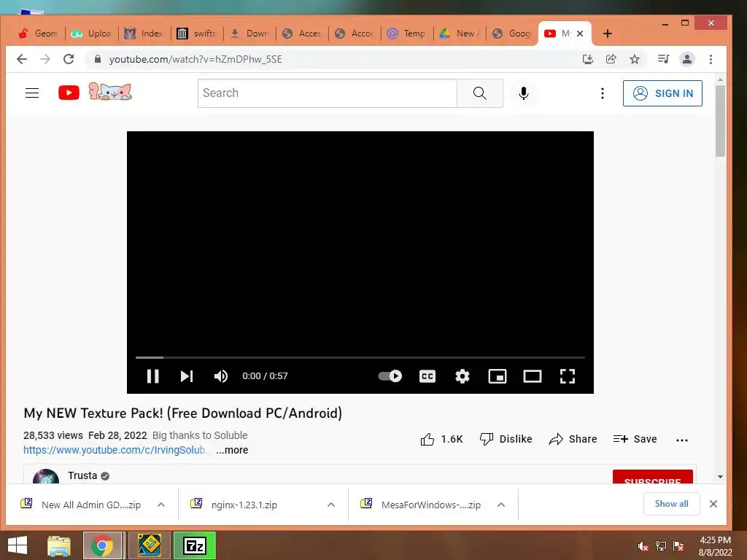The height and width of the screenshot is (560, 747).
Task: Switch to the Temp tab
Action: point(406,34)
